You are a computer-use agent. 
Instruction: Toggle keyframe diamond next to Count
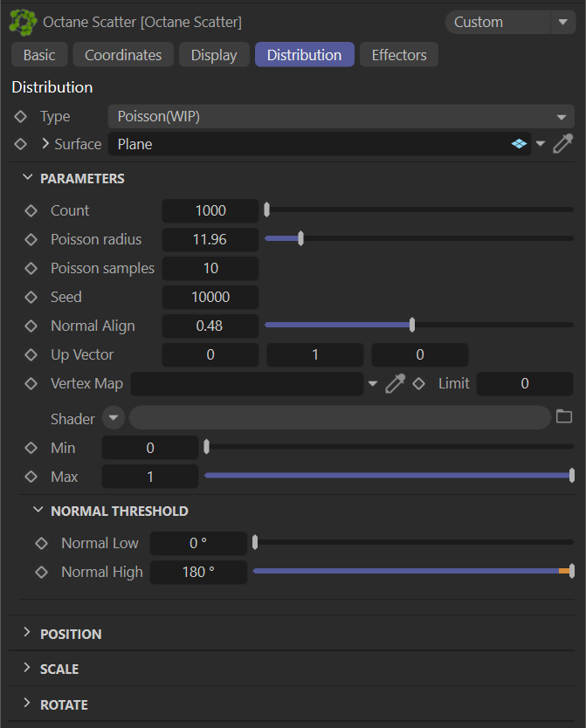(31, 210)
